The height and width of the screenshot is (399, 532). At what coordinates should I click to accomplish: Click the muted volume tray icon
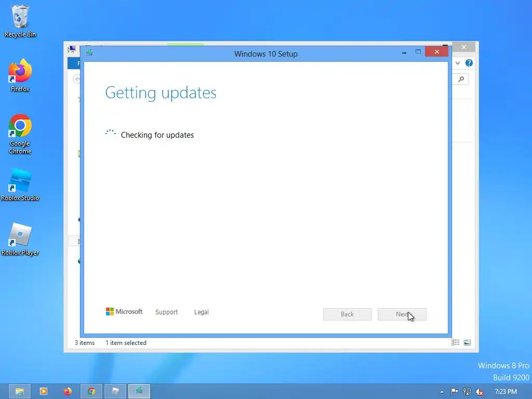(x=480, y=392)
